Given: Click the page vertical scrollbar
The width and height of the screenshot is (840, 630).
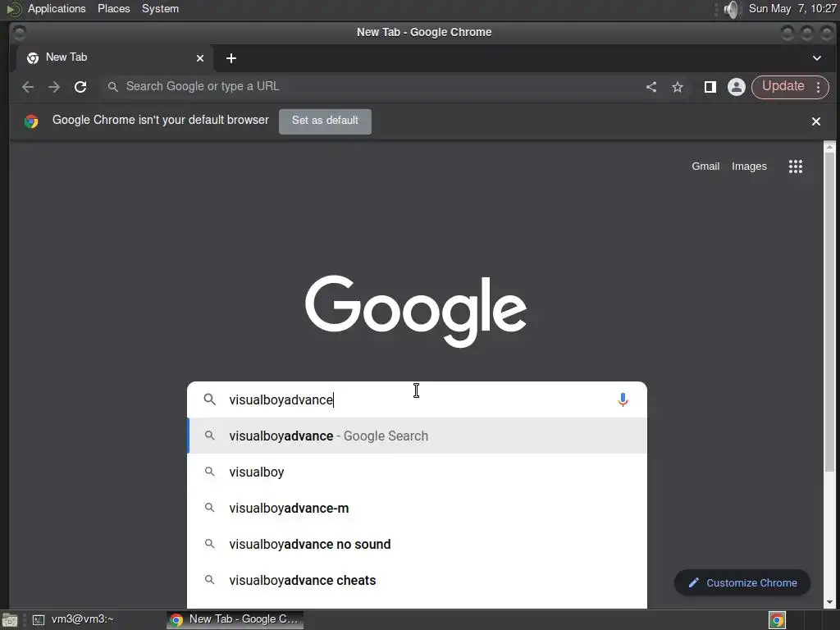Looking at the screenshot, I should 830,311.
